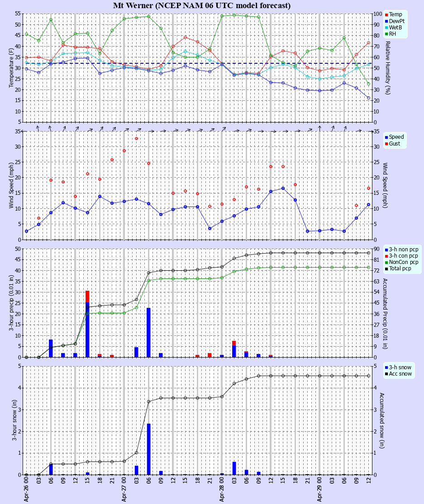Click the Relative Humidity (%) axis label
Viewport: 424px width, 504px height.
387,67
